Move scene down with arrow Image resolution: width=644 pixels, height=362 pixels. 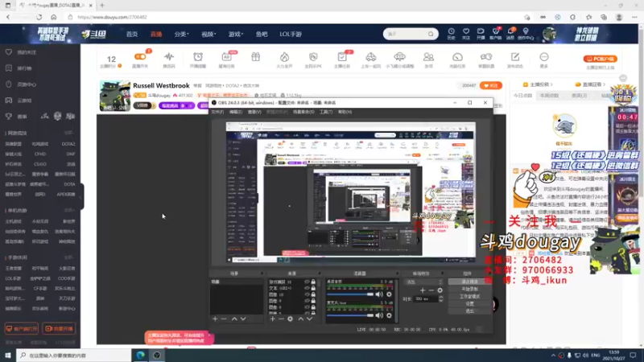[x=243, y=319]
